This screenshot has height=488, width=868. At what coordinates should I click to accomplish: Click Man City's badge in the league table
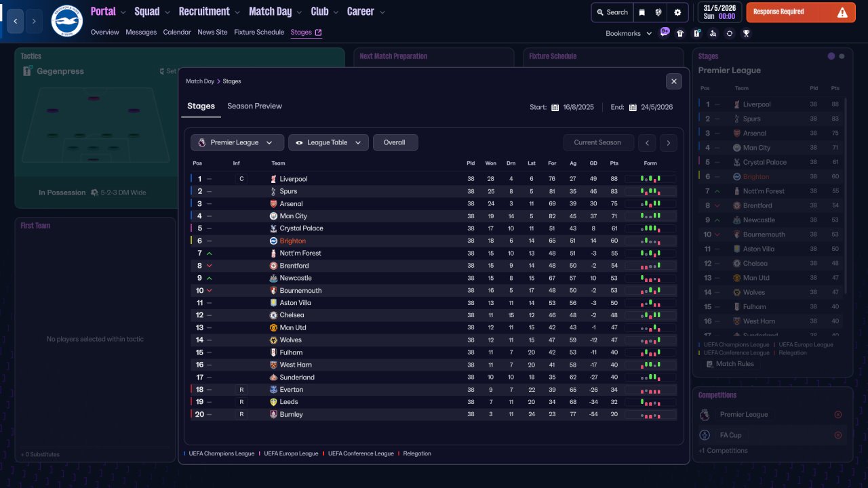tap(273, 216)
